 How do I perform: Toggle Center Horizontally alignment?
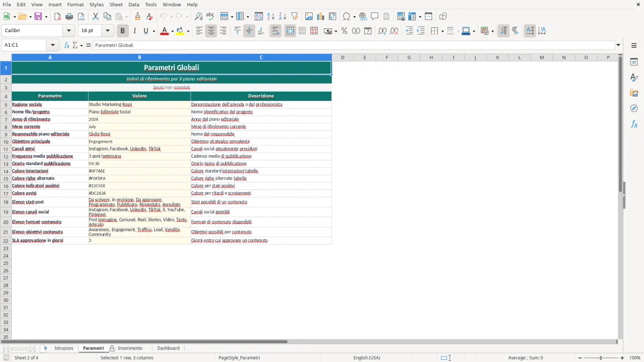click(211, 31)
